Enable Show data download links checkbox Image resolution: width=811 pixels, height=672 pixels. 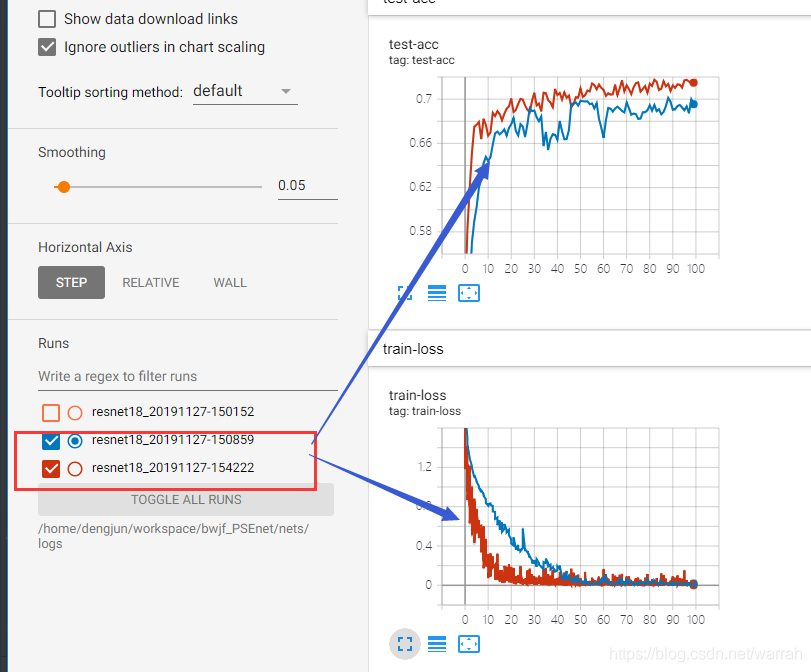click(47, 19)
